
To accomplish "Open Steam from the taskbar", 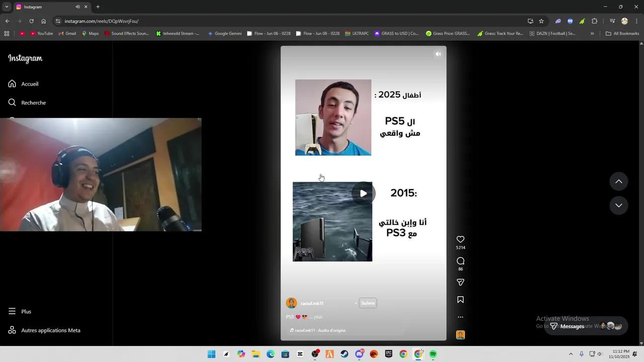I will point(344,354).
